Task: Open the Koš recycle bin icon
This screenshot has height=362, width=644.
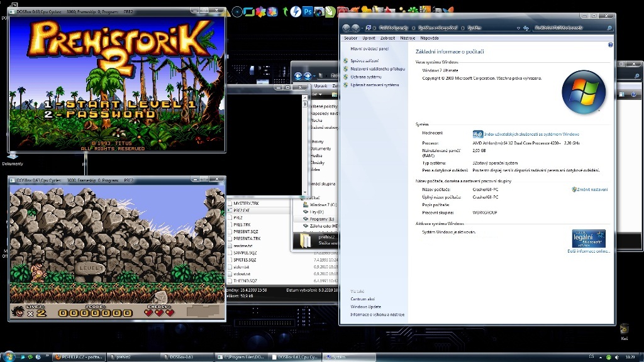Action: [x=624, y=330]
